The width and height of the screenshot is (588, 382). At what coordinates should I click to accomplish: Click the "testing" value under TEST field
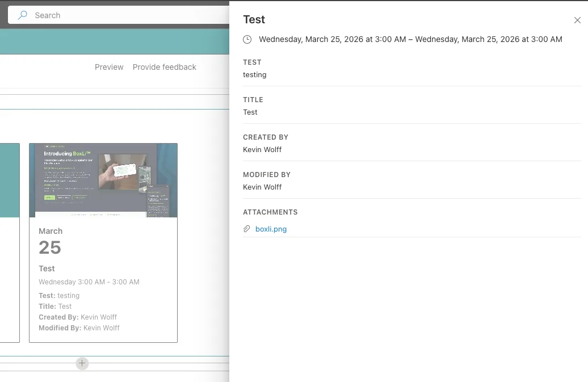coord(255,74)
